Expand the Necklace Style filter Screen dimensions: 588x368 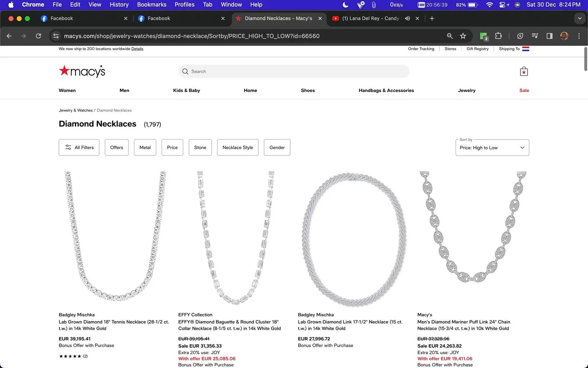click(x=238, y=147)
